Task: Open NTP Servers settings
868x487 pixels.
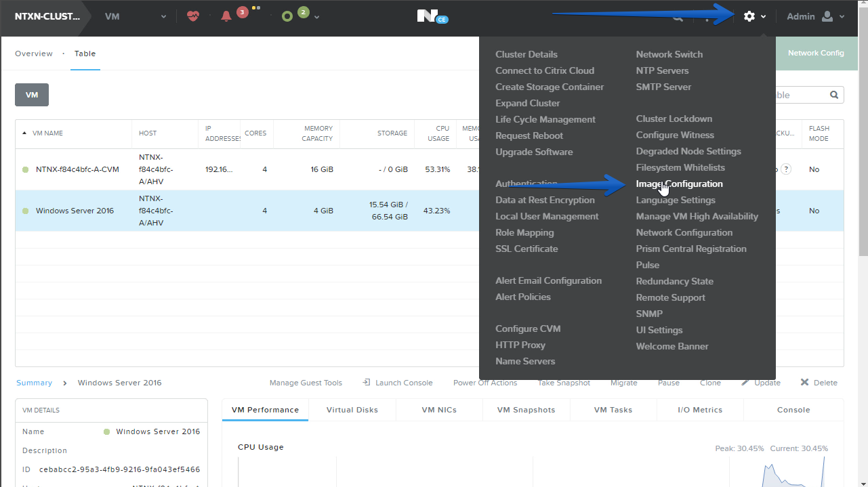Action: (x=662, y=70)
